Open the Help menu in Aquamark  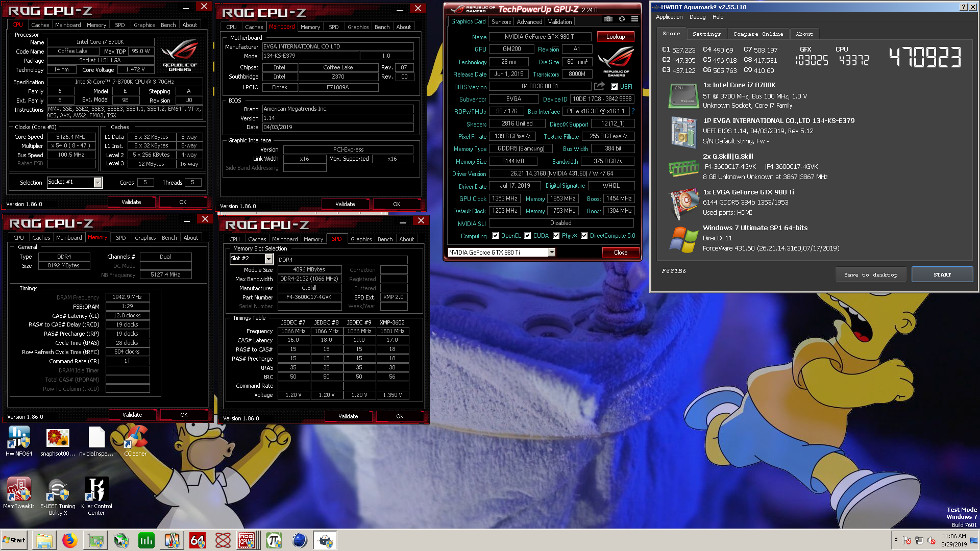(x=718, y=17)
